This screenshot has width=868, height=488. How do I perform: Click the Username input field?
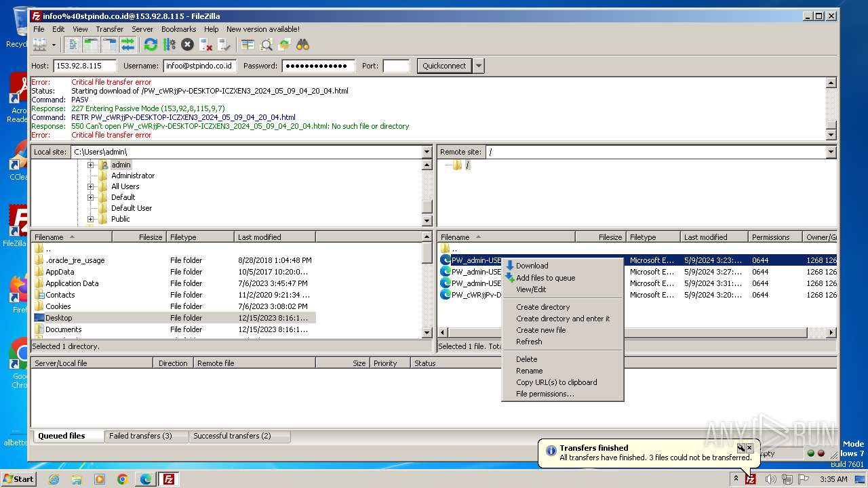(199, 66)
